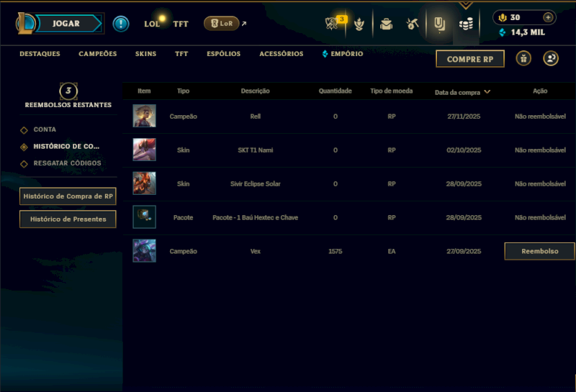Sort by Data da compra arrow

487,92
